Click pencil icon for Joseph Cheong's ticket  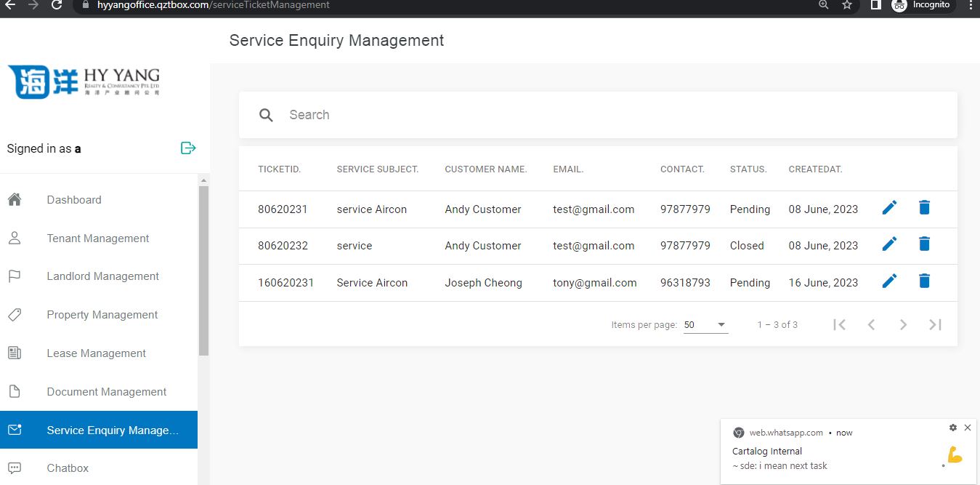pos(889,281)
